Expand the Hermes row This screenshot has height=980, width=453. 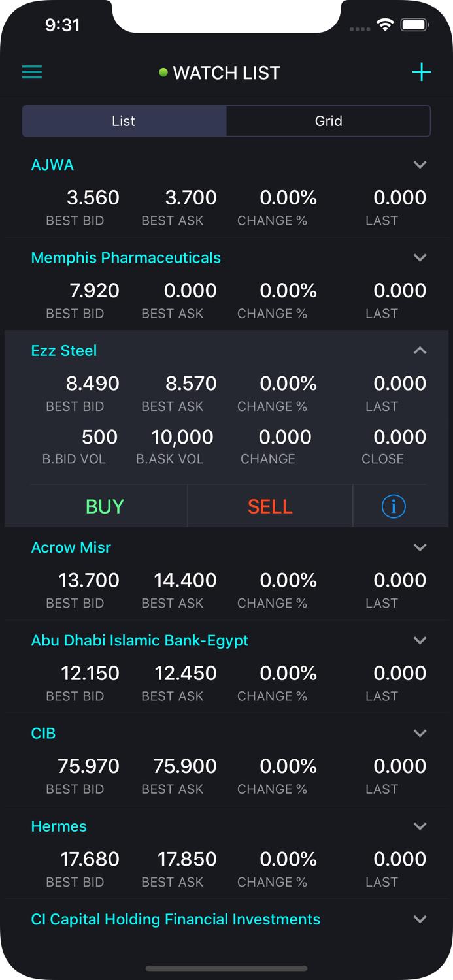(420, 826)
